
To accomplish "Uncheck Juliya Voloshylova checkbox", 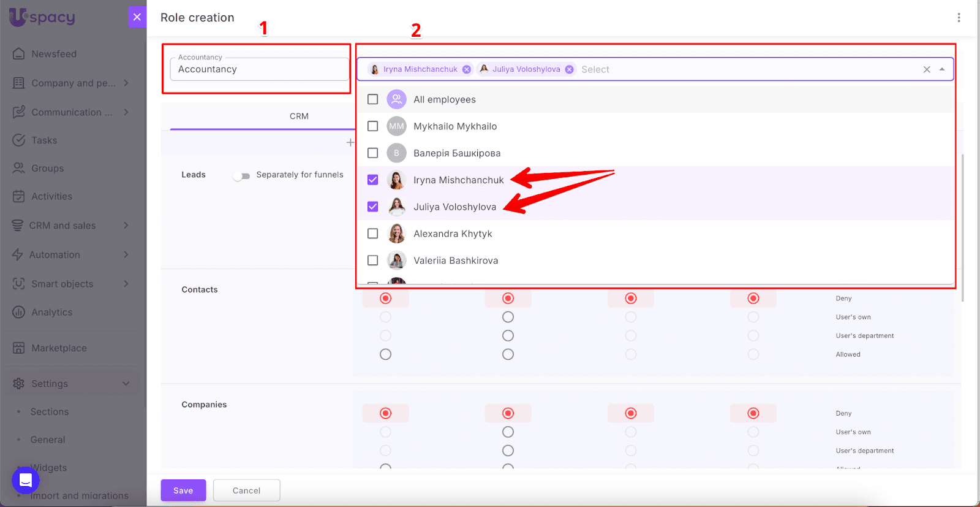I will tap(372, 207).
